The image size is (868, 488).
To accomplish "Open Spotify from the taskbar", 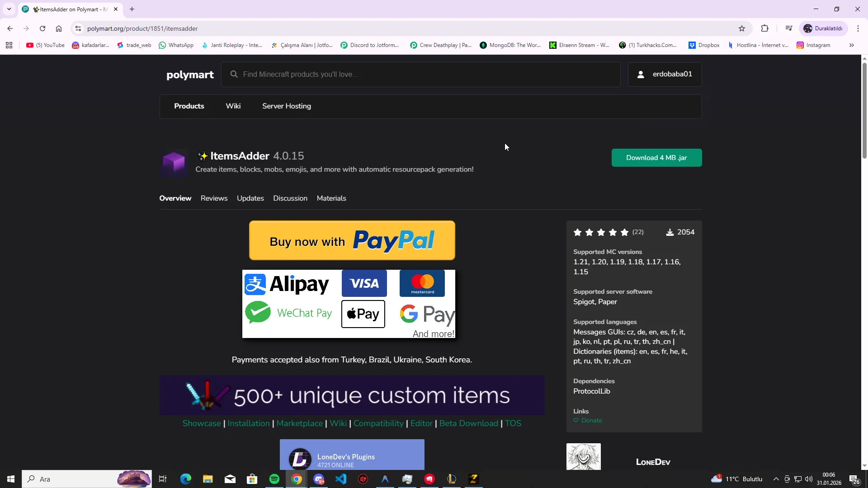I will coord(274,479).
